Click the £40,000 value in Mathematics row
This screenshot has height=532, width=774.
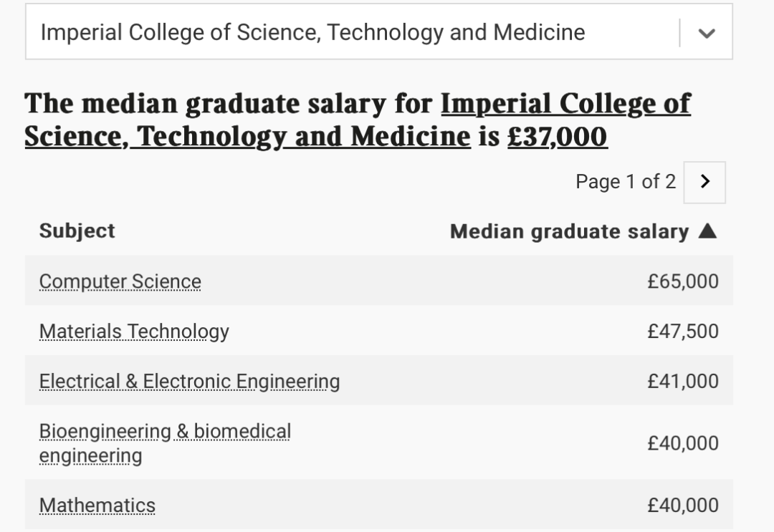pyautogui.click(x=683, y=506)
